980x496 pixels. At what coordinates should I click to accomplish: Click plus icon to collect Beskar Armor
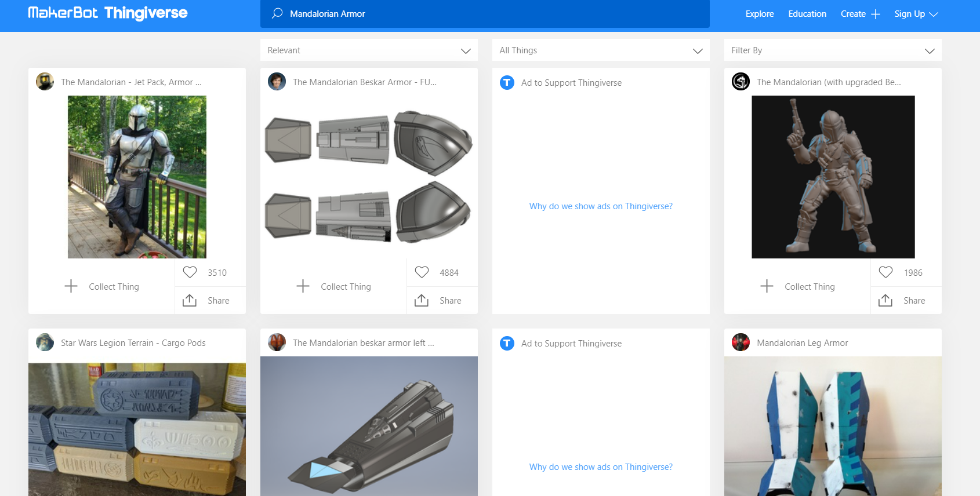coord(303,286)
